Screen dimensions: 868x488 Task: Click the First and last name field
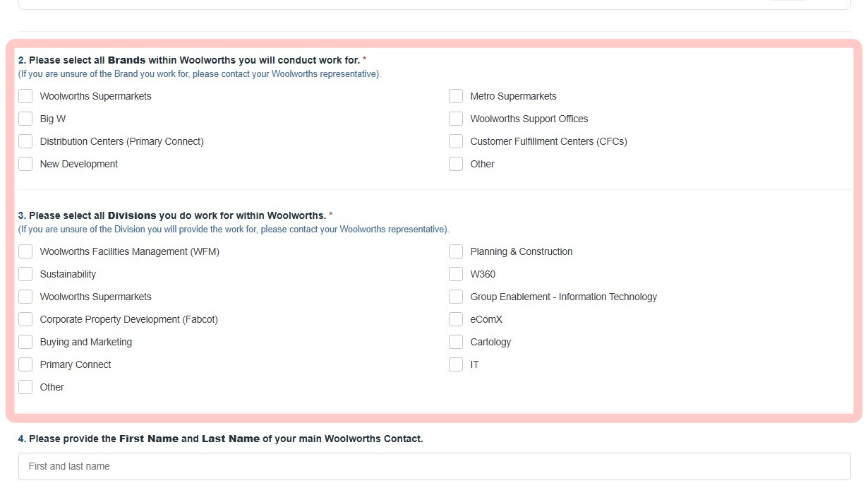tap(434, 466)
